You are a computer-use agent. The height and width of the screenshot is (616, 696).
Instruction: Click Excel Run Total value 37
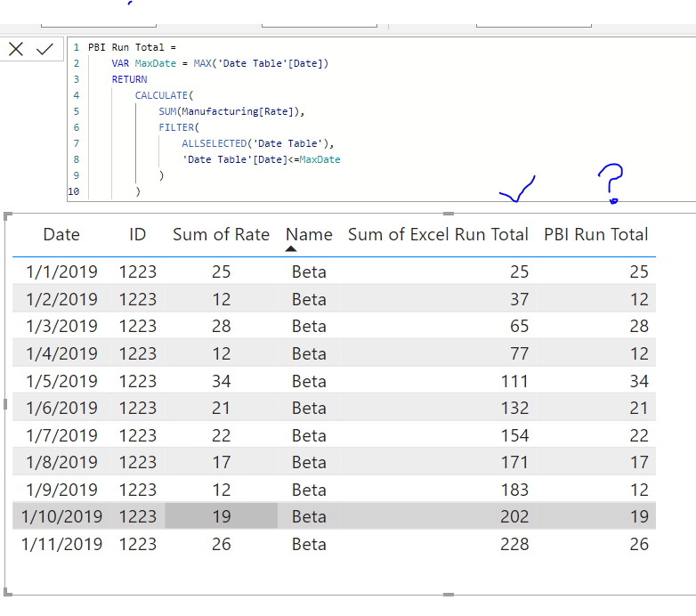pyautogui.click(x=520, y=299)
